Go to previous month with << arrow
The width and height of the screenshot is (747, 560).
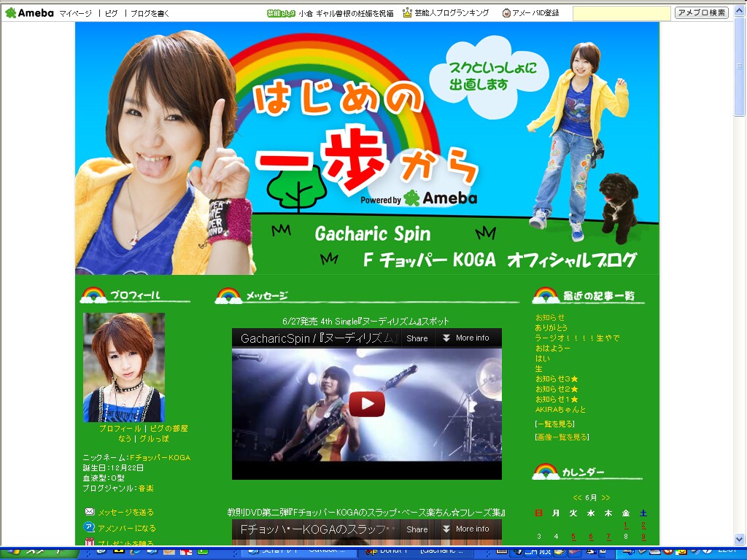[578, 497]
